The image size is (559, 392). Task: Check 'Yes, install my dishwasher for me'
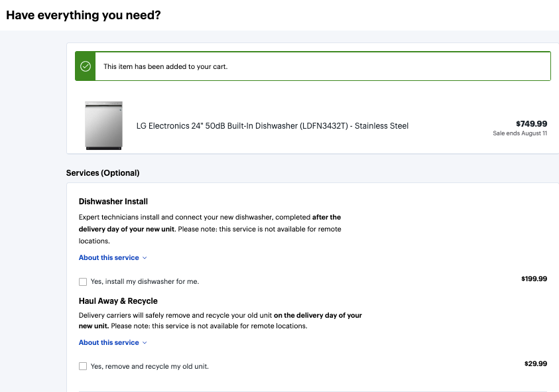pos(83,282)
